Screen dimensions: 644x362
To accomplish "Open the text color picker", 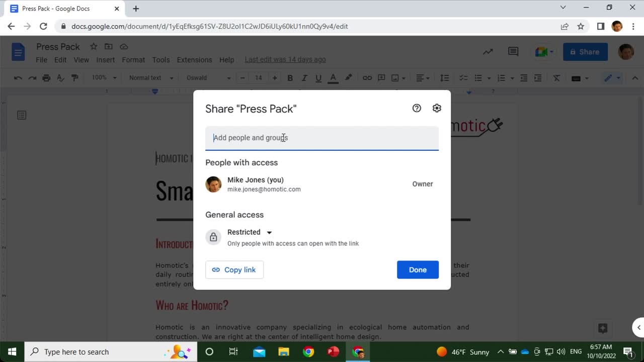I will coord(333,78).
